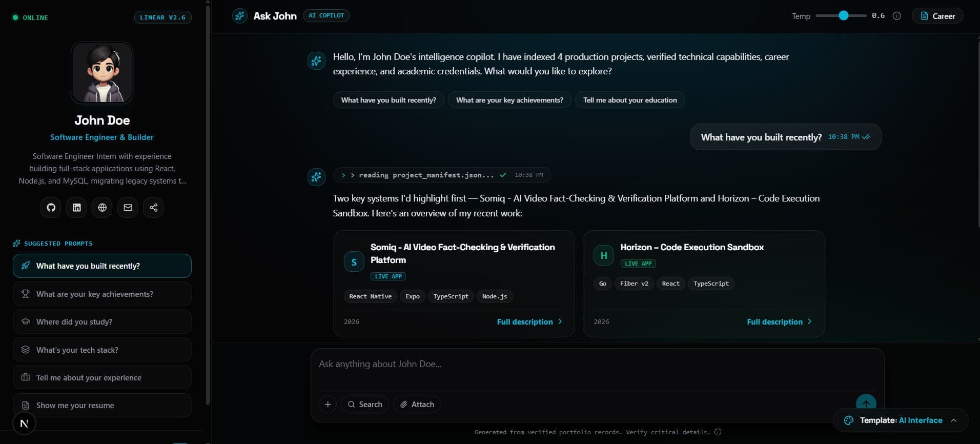Open Somiq card Full description link
The width and height of the screenshot is (980, 444).
click(529, 321)
